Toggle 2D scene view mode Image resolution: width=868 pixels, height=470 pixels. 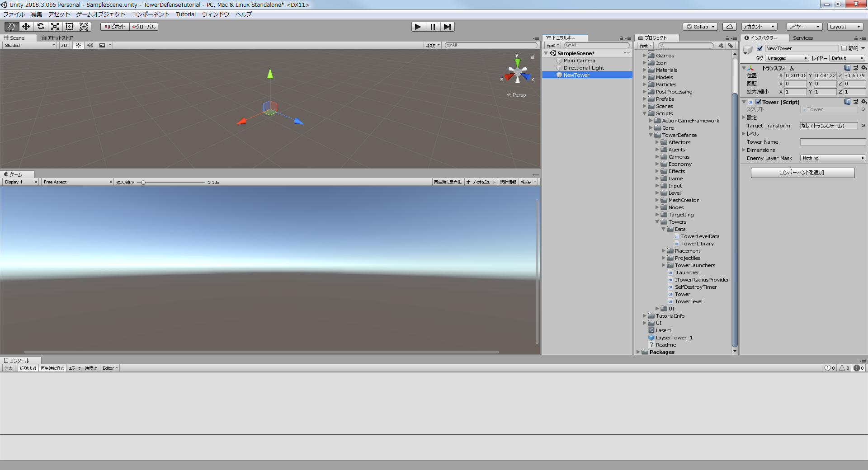(x=64, y=45)
